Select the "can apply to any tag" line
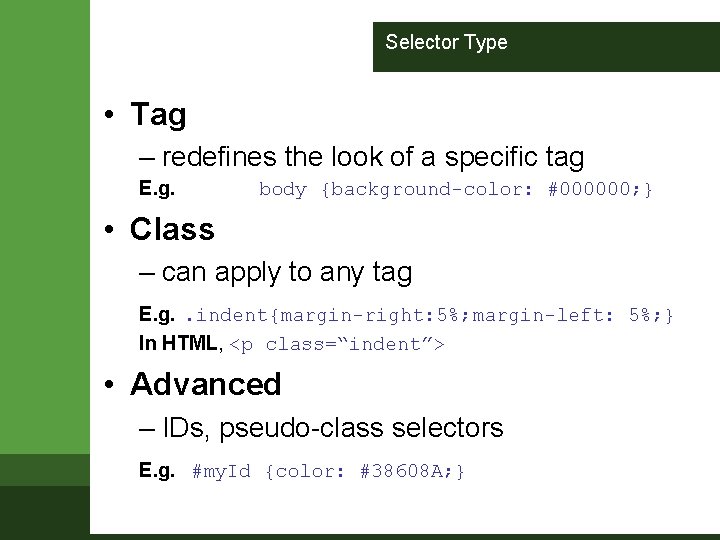The width and height of the screenshot is (720, 540). (x=286, y=271)
